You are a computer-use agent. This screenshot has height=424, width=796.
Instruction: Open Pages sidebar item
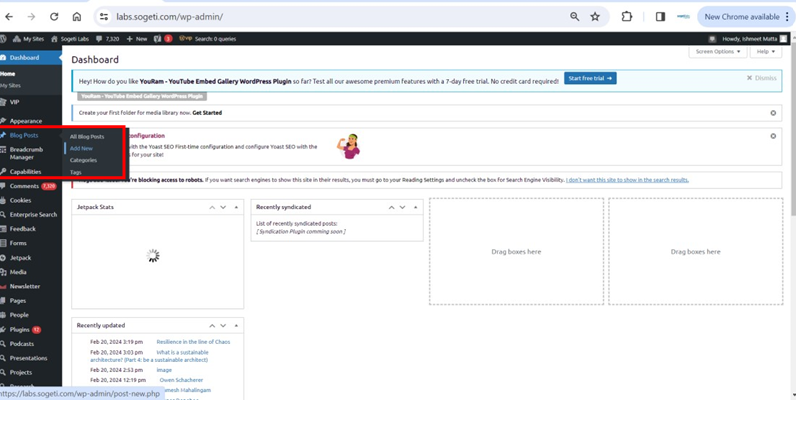coord(30,300)
